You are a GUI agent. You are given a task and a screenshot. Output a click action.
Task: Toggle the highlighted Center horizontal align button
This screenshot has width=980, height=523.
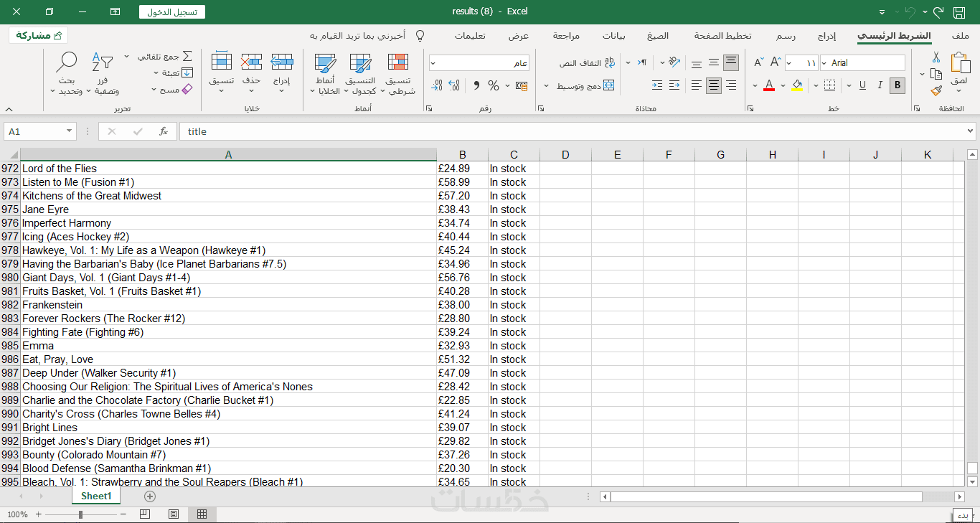(x=713, y=85)
